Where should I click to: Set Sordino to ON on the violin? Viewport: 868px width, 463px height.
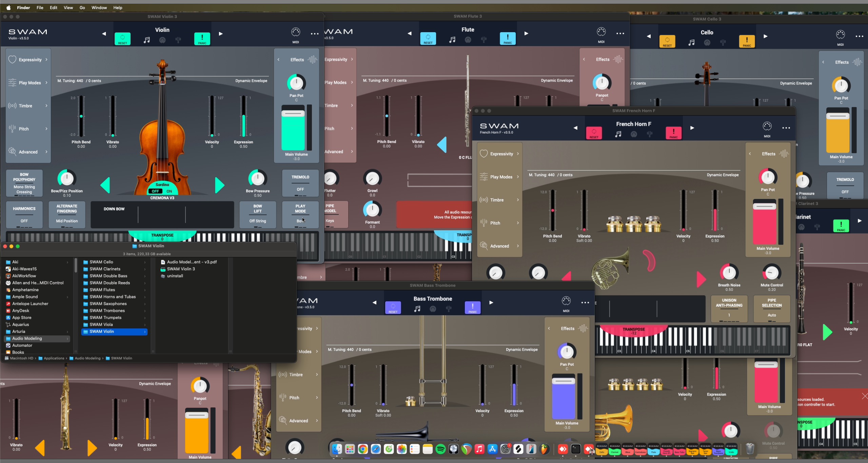click(x=169, y=192)
